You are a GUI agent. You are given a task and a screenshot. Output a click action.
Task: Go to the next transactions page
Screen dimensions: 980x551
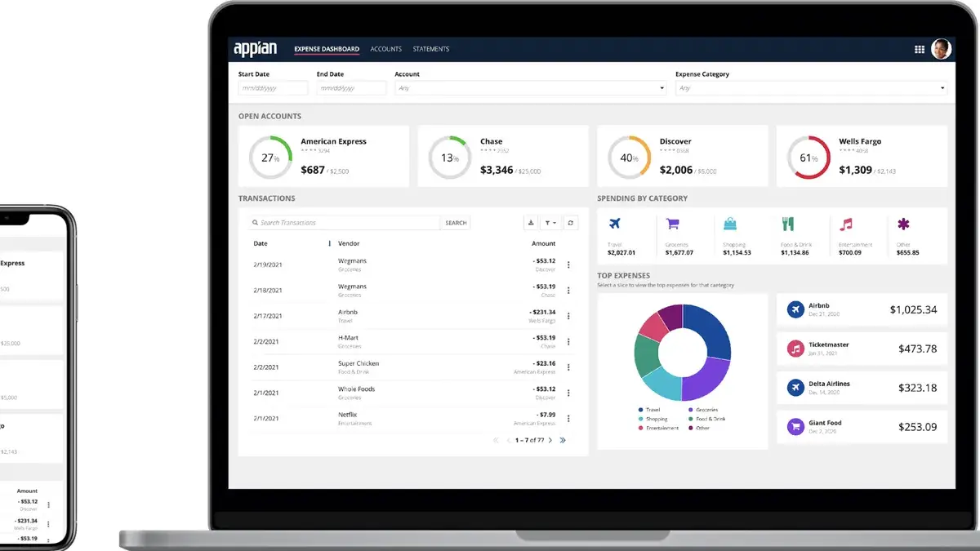coord(550,440)
